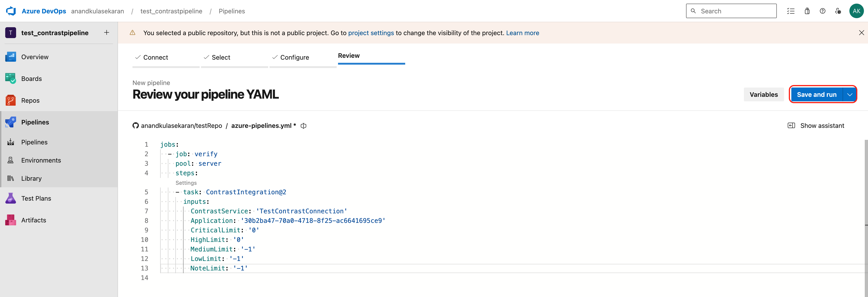Viewport: 868px width, 297px height.
Task: Open the Pipelines sub-item
Action: (x=59, y=142)
